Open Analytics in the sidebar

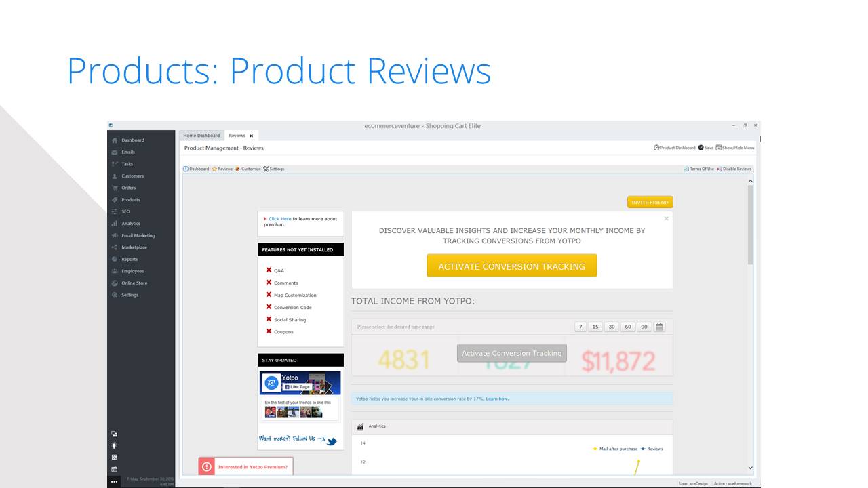click(x=131, y=224)
